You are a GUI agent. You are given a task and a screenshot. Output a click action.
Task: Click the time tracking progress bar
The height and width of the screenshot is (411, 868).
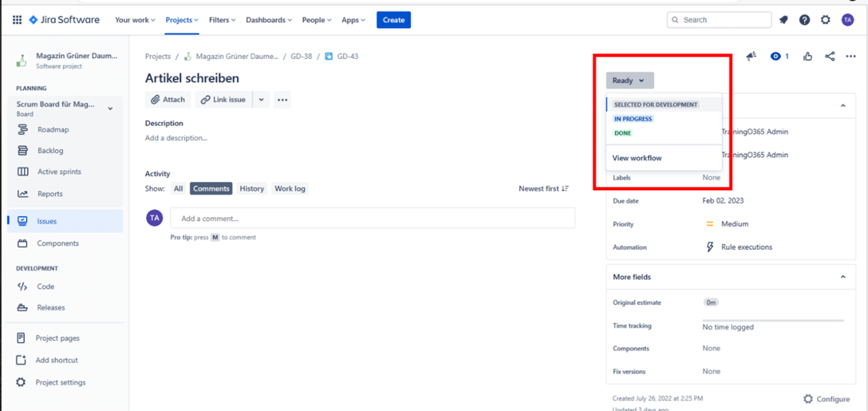(x=773, y=320)
